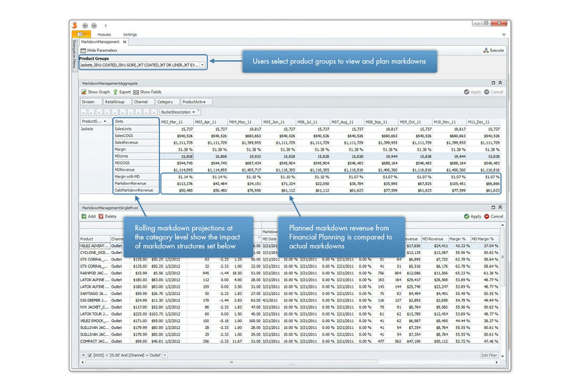Select the CalcMarkdownRevenue row label
582x392 pixels.
[136, 190]
